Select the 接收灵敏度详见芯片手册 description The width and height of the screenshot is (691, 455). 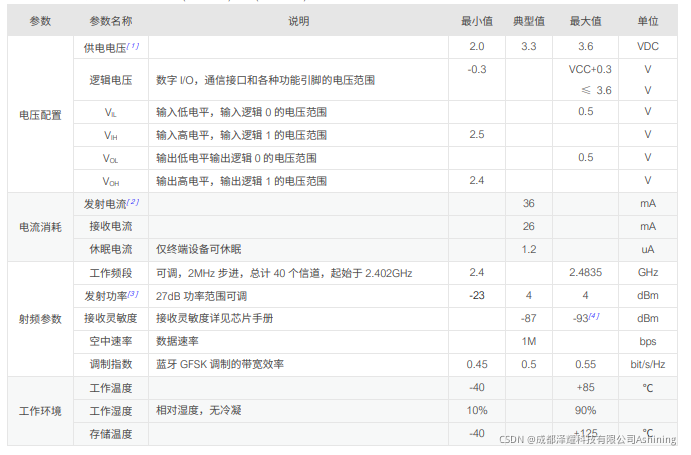pos(214,318)
